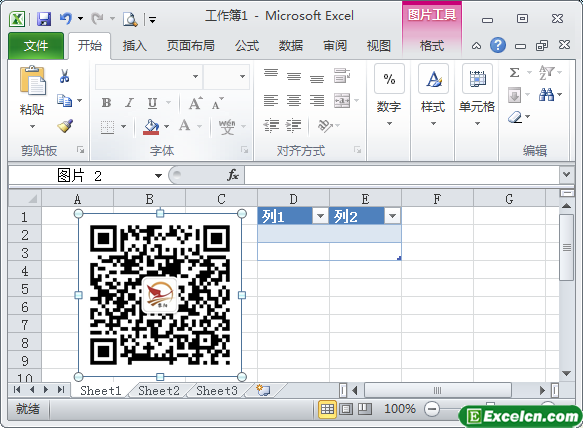Toggle Underline formatting
Viewport: 583px width, 428px height.
152,103
